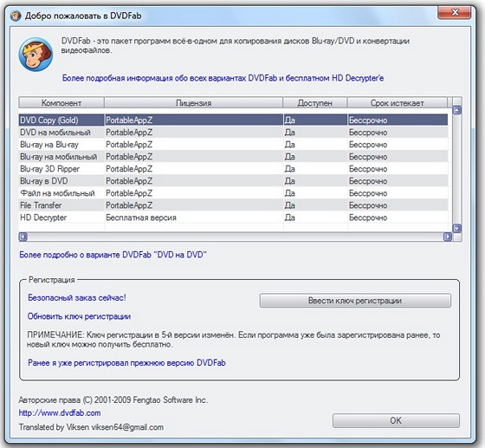Sort by the Компонент column header
This screenshot has height=448, width=485.
click(x=61, y=103)
